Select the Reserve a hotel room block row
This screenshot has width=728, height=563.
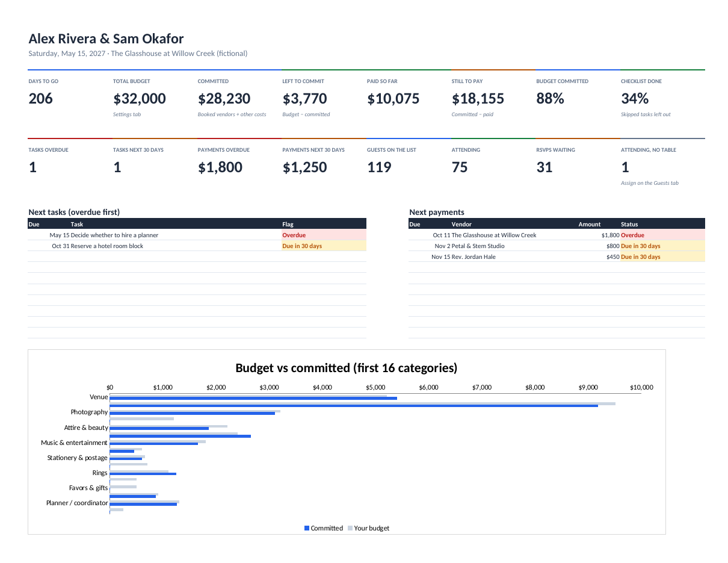[x=197, y=246]
